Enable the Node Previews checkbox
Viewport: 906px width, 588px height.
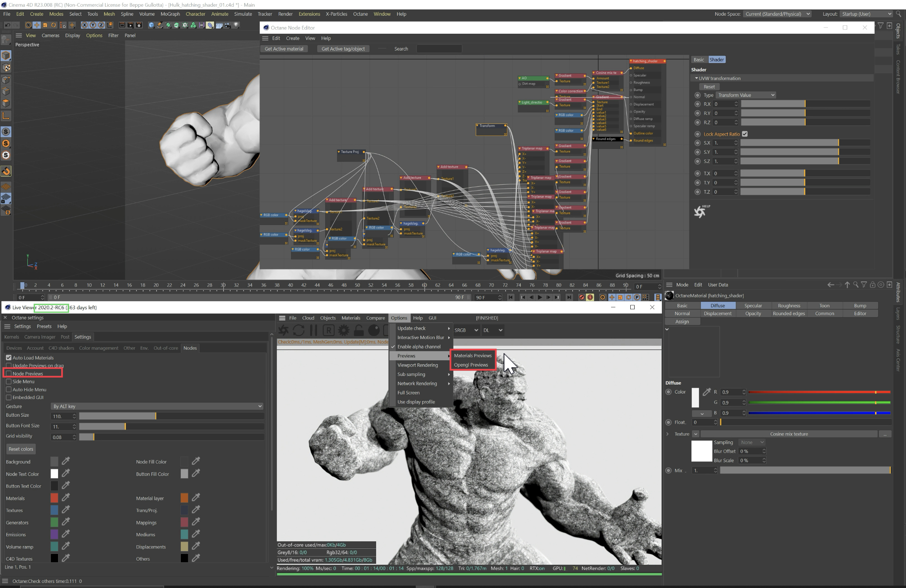(x=9, y=374)
